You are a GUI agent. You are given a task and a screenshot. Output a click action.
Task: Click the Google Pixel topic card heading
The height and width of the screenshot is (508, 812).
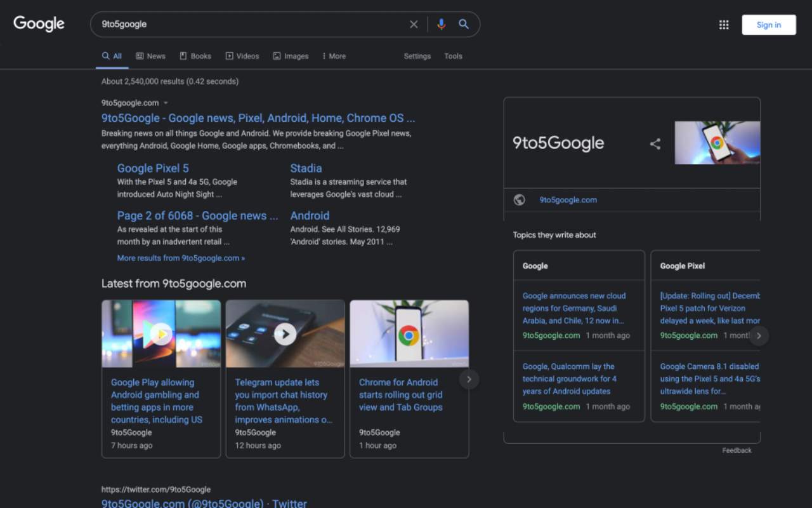click(x=683, y=266)
